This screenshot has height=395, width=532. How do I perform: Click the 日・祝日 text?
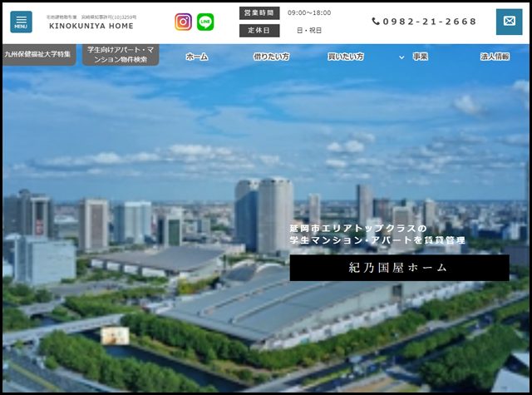pos(309,31)
